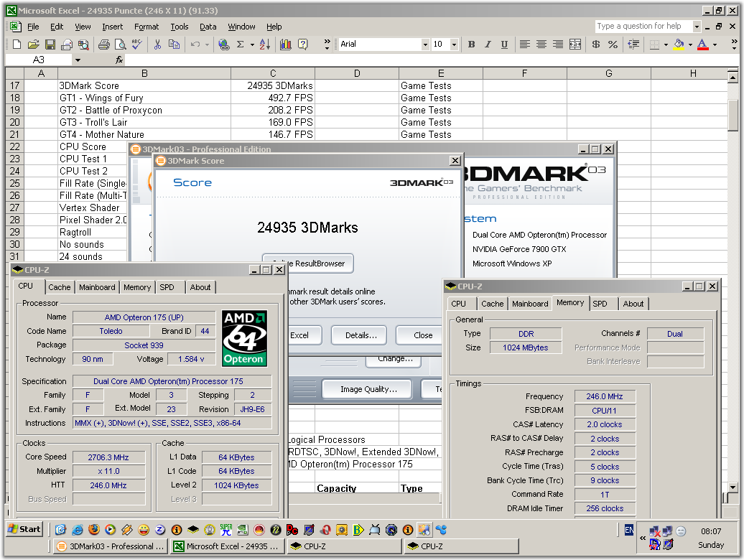Toggle Underline formatting in Excel
The width and height of the screenshot is (744, 560).
coord(504,45)
